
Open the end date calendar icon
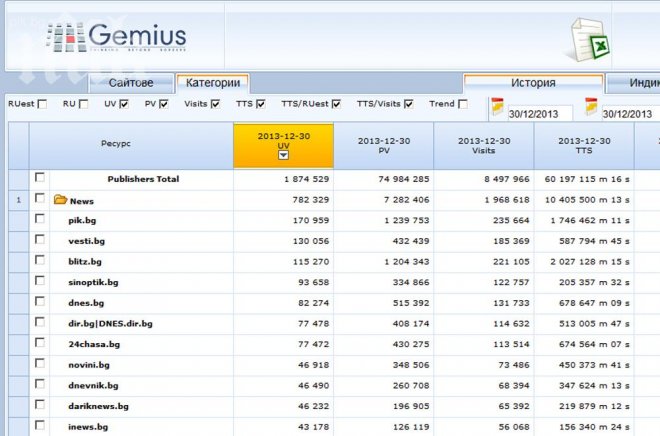591,106
